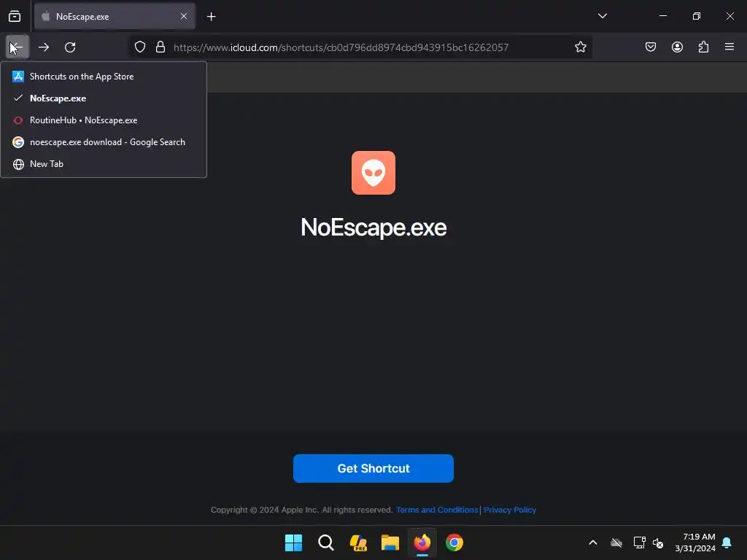
Task: Launch Google Chrome from the taskbar
Action: pos(454,542)
